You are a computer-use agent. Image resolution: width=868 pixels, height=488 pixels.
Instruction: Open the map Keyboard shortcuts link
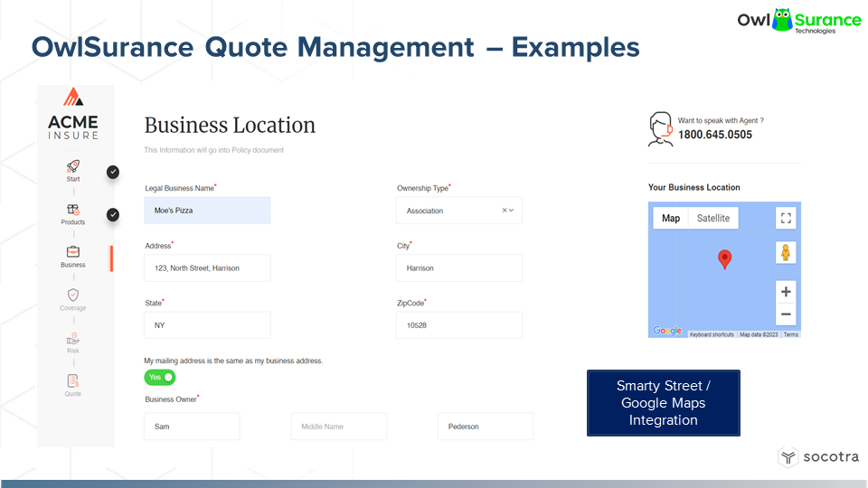tap(712, 334)
